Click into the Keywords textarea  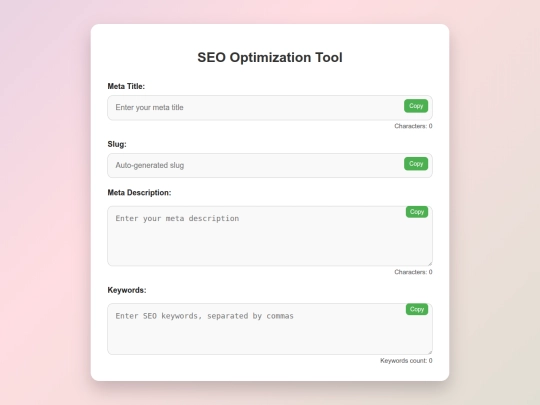pyautogui.click(x=270, y=329)
